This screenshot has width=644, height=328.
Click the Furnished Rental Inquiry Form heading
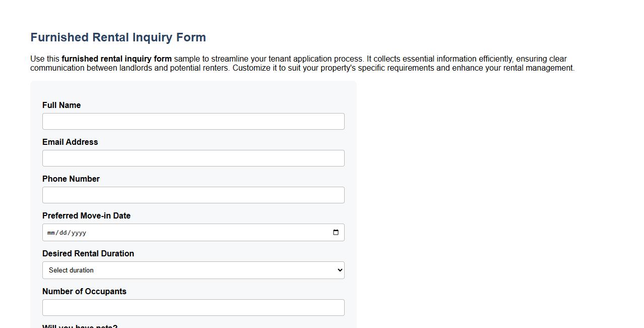117,37
